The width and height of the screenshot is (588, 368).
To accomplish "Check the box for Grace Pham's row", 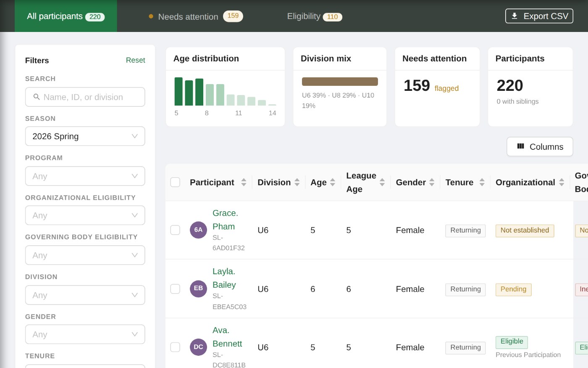I will click(x=175, y=230).
